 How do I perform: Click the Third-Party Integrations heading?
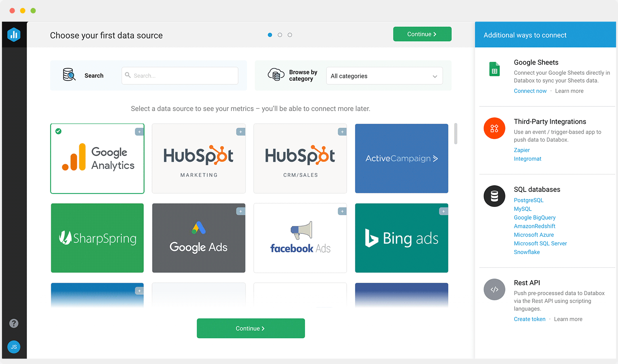550,121
